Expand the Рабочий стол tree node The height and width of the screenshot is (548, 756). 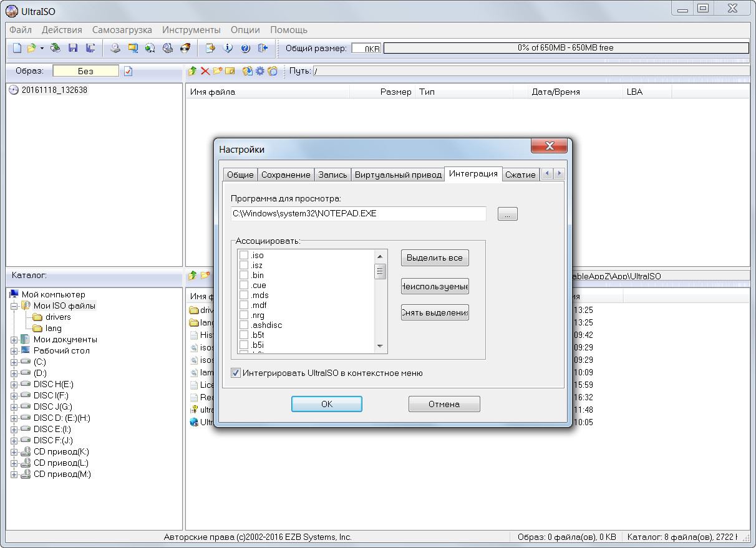point(14,351)
